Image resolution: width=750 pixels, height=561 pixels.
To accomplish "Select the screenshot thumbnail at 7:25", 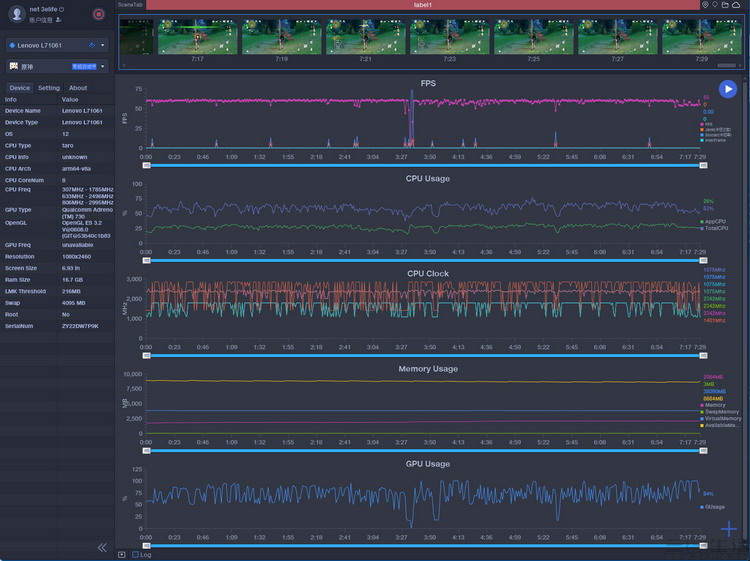I will point(533,37).
